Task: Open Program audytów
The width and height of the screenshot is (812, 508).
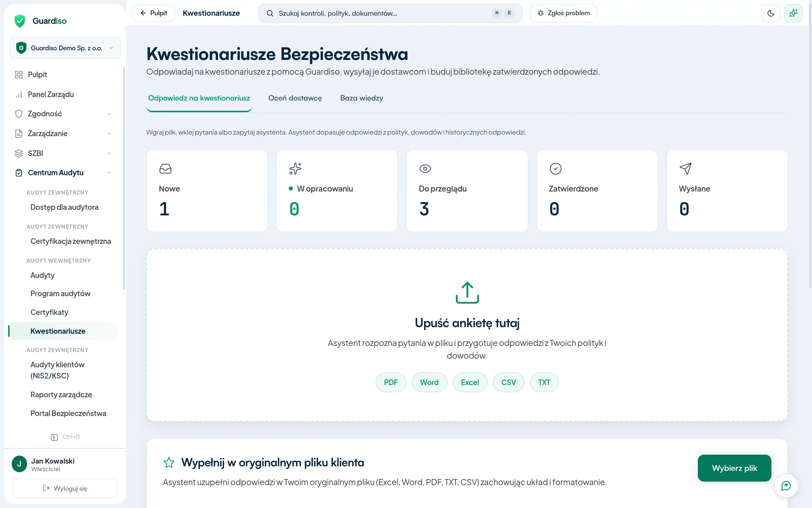Action: coord(60,294)
